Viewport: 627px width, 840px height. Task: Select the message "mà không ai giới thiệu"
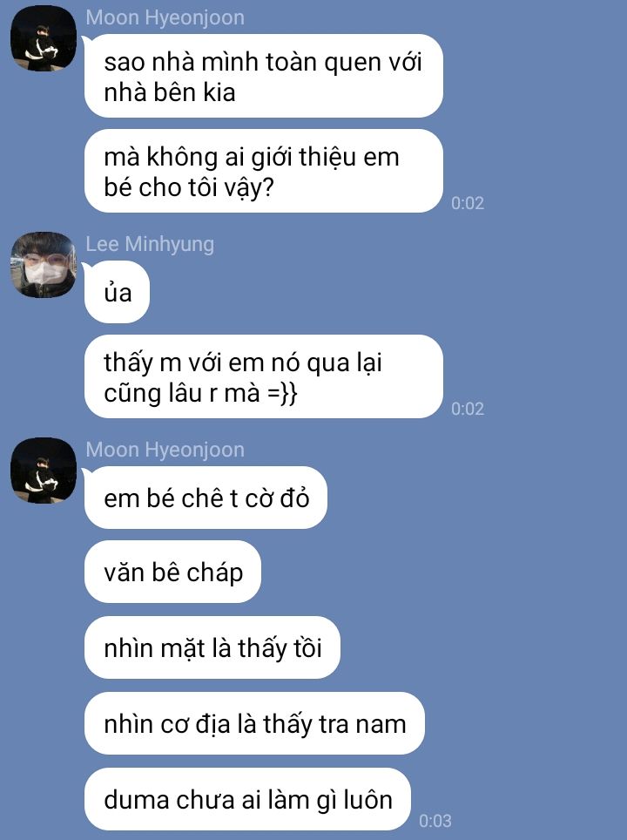(264, 171)
